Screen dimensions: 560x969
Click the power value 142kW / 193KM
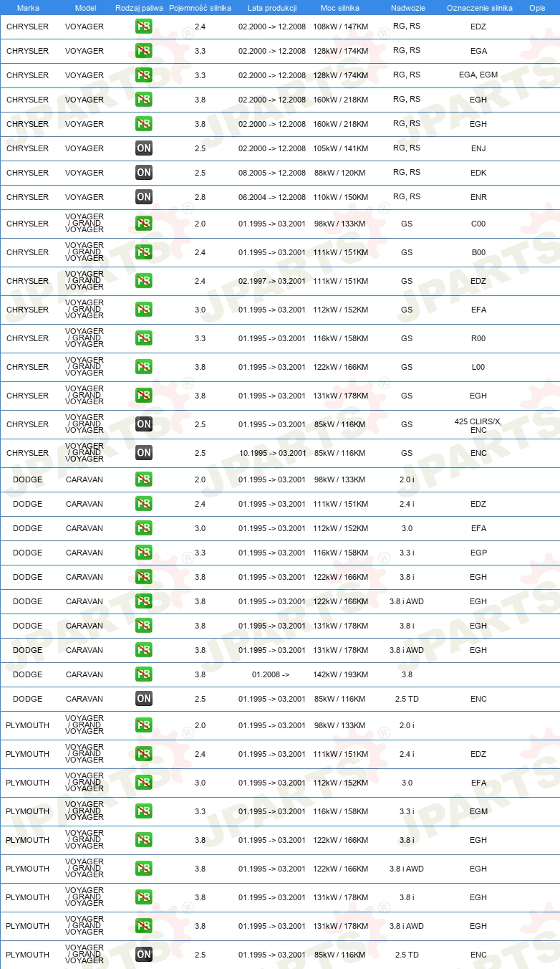click(x=340, y=674)
